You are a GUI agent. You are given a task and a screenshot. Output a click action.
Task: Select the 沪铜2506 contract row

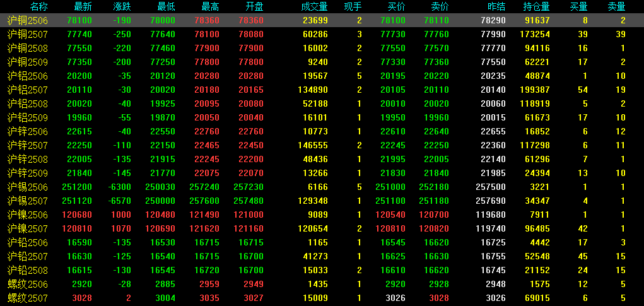(x=322, y=21)
